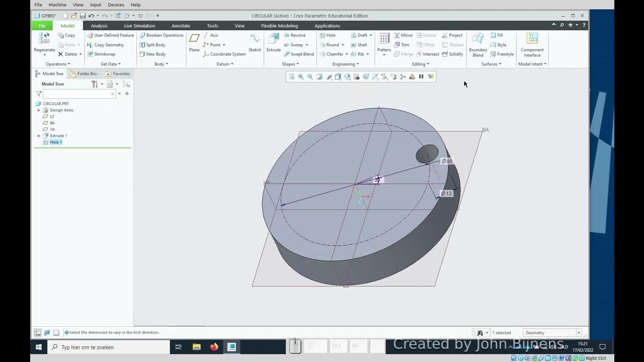Click the Refit zoom icon
Viewport: 644px width, 362px height.
(292, 77)
